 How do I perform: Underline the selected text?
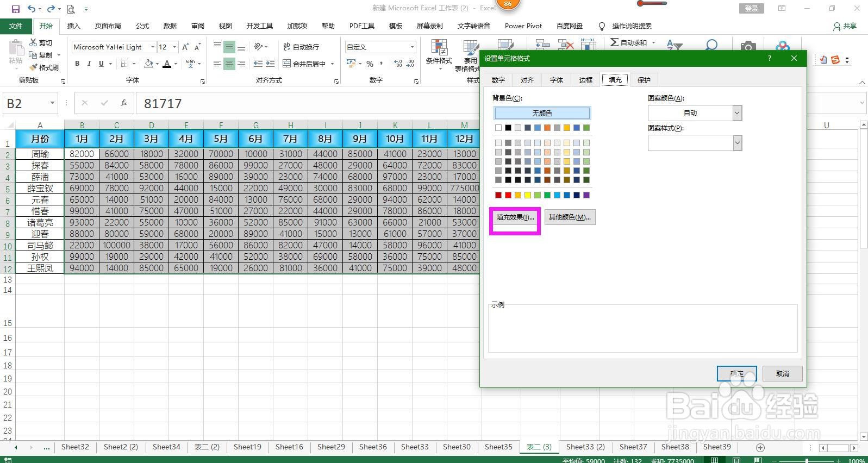[x=101, y=64]
